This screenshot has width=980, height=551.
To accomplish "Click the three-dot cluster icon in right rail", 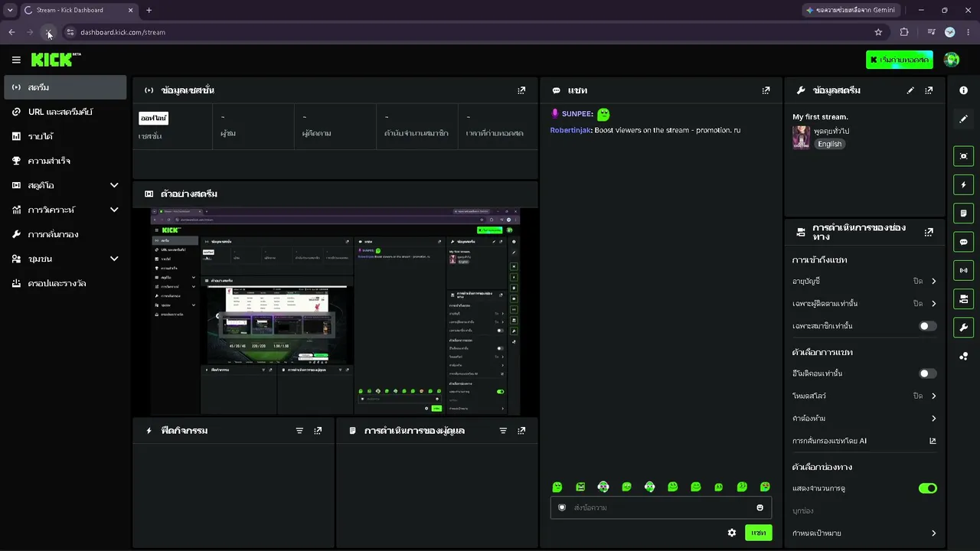I will pos(963,356).
